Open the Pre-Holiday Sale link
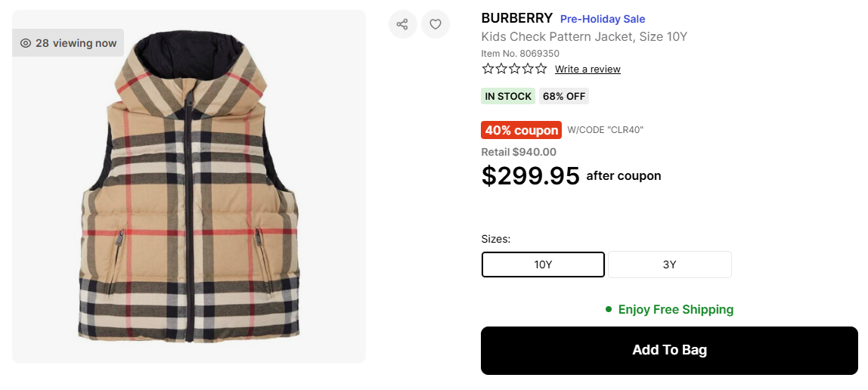The height and width of the screenshot is (390, 868). click(x=603, y=19)
